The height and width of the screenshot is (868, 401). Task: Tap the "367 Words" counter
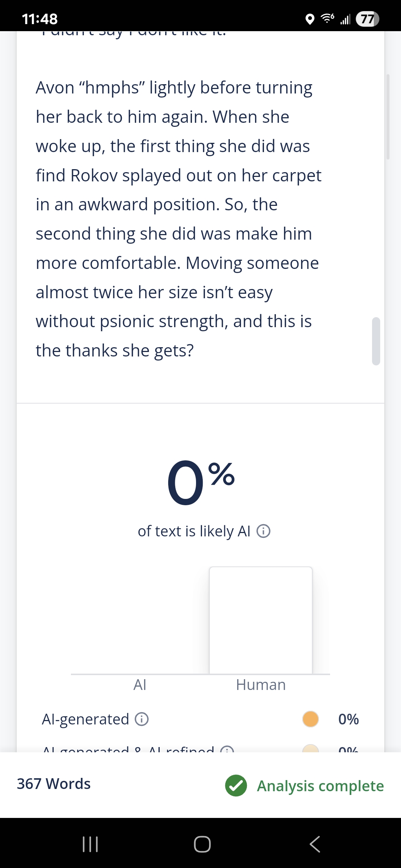pos(54,784)
